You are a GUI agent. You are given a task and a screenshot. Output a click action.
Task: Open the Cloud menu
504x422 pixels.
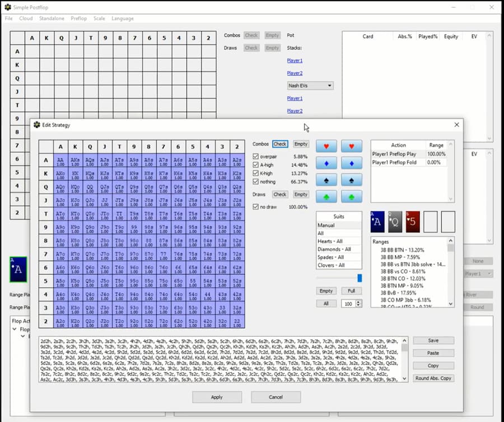click(x=26, y=18)
